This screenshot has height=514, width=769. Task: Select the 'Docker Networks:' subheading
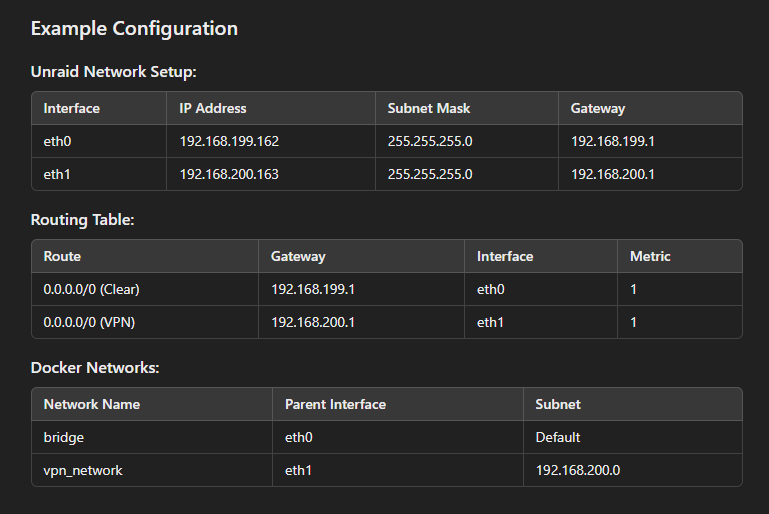[x=95, y=368]
